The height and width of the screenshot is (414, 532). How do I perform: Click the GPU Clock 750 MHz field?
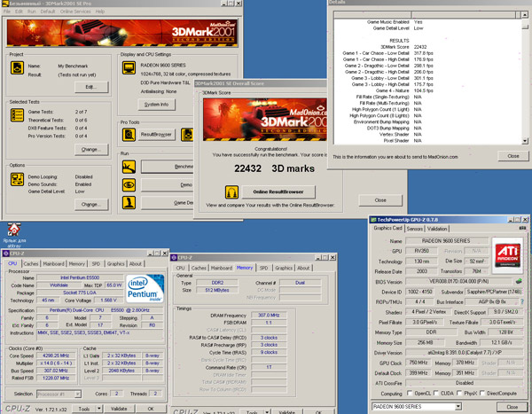click(418, 363)
